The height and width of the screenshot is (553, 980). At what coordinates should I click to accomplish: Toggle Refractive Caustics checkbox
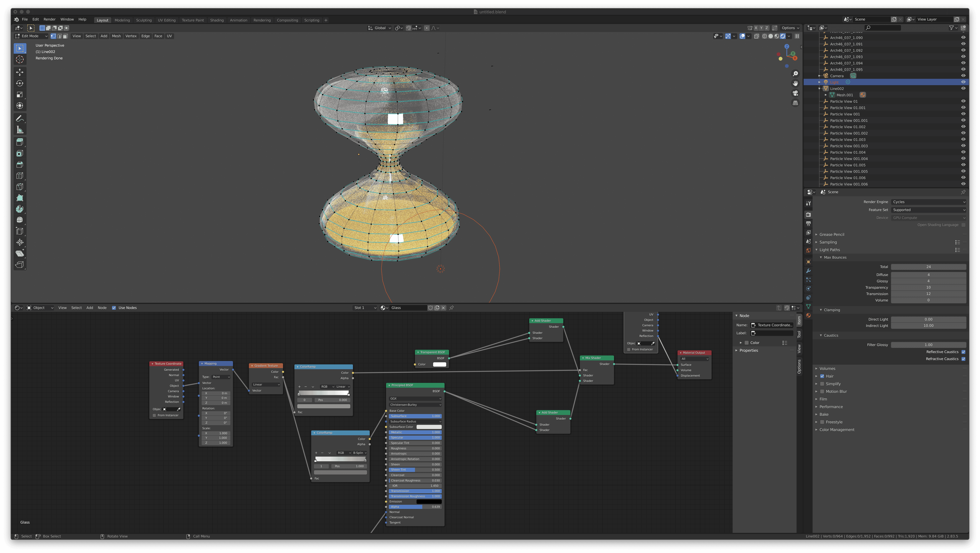coord(964,359)
